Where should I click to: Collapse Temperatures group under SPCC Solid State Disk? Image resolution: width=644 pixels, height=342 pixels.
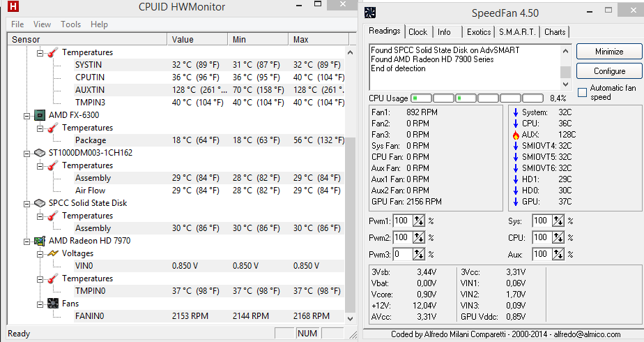coord(40,216)
